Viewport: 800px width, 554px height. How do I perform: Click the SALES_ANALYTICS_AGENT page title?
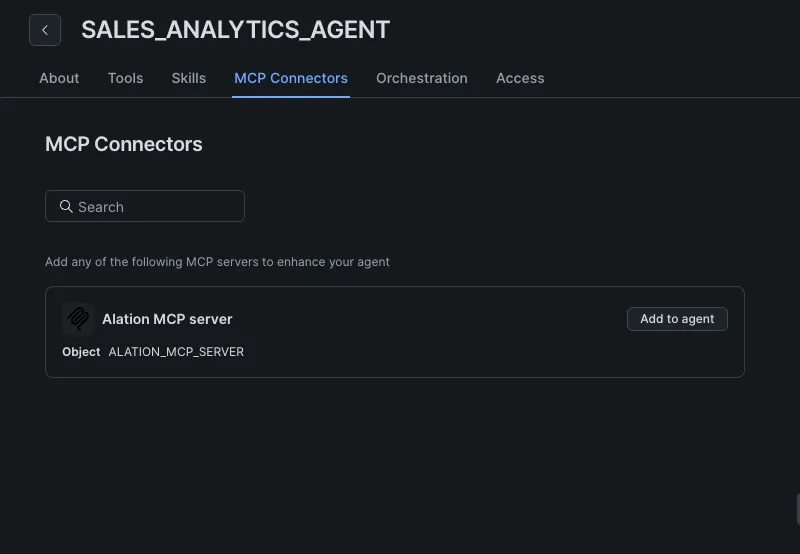pyautogui.click(x=236, y=30)
